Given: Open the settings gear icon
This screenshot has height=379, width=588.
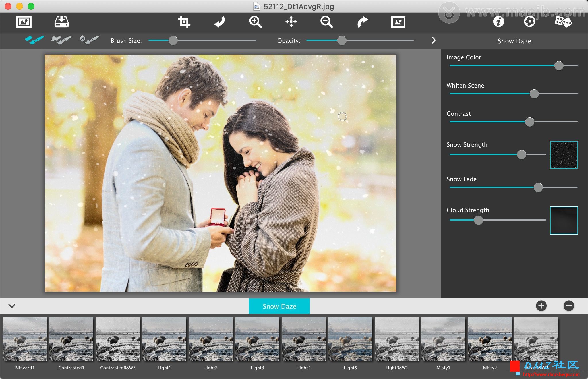Looking at the screenshot, I should click(x=529, y=22).
